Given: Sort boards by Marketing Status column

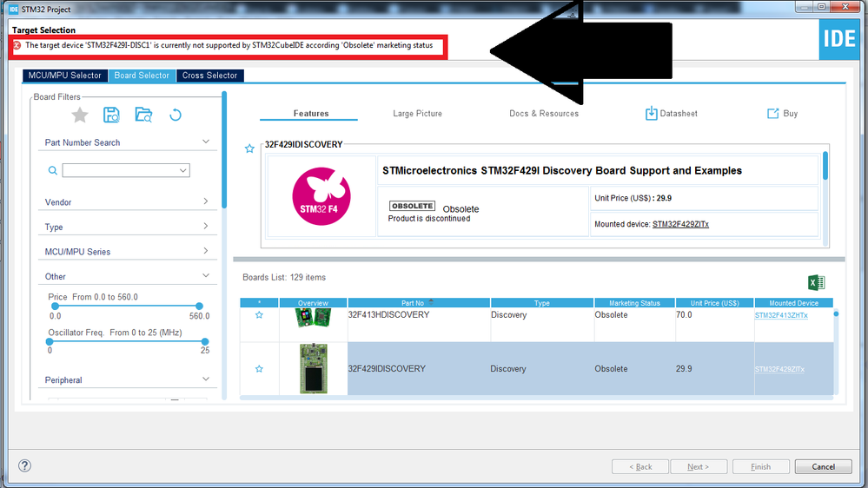Looking at the screenshot, I should (x=634, y=303).
